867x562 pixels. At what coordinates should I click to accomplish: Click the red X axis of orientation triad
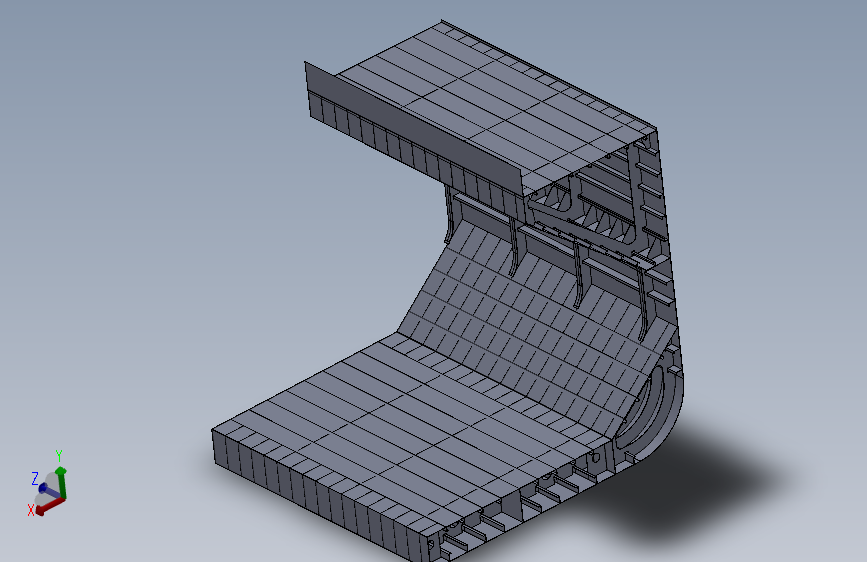click(x=50, y=506)
